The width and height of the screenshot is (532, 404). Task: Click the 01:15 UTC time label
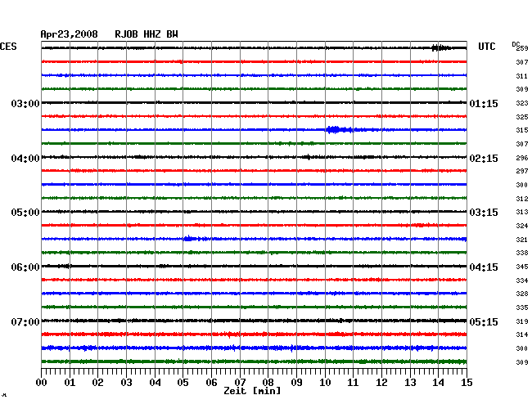(x=484, y=103)
